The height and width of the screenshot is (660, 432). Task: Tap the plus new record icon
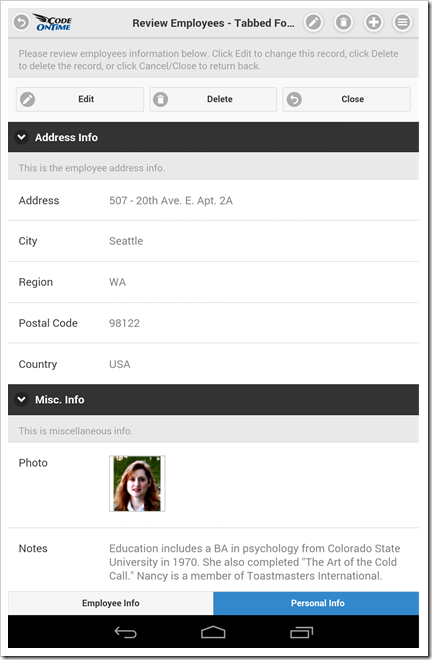(373, 22)
